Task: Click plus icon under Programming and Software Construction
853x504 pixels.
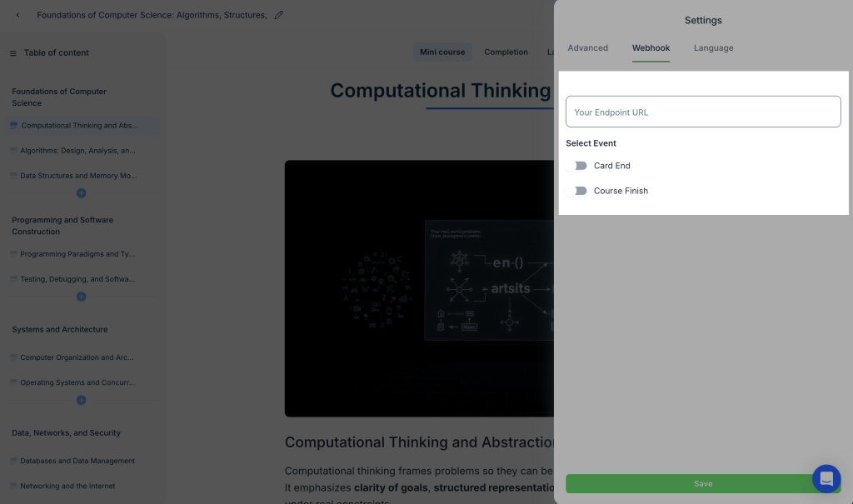Action: (81, 297)
